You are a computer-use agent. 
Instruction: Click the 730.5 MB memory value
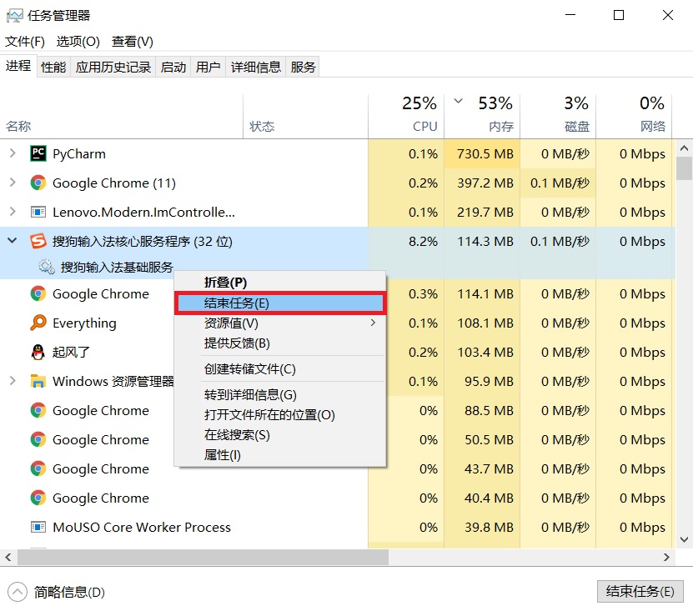click(485, 153)
